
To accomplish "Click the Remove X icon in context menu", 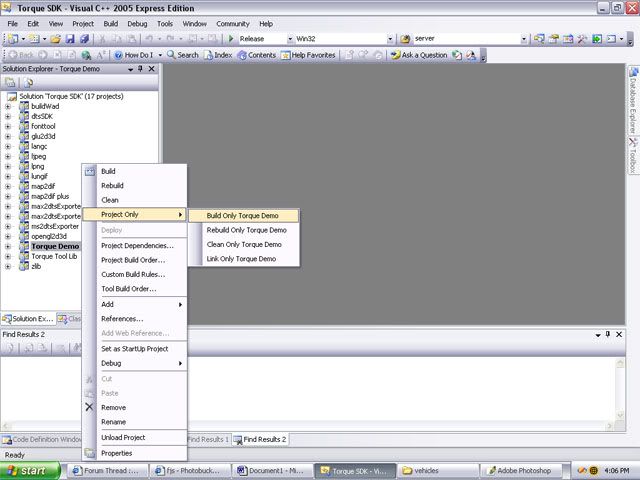I will (x=89, y=407).
